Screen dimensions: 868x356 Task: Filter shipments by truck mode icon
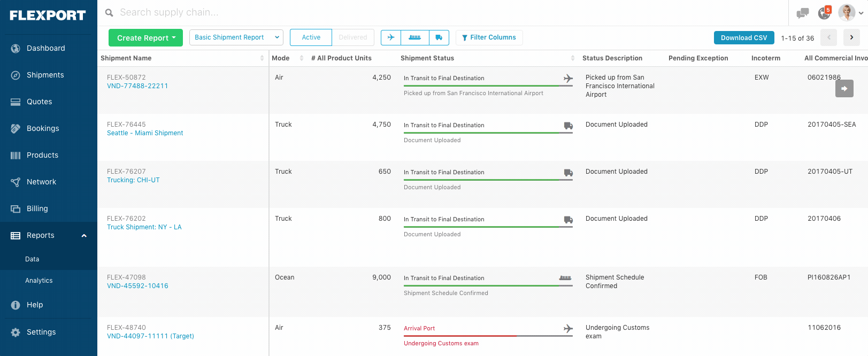click(439, 37)
